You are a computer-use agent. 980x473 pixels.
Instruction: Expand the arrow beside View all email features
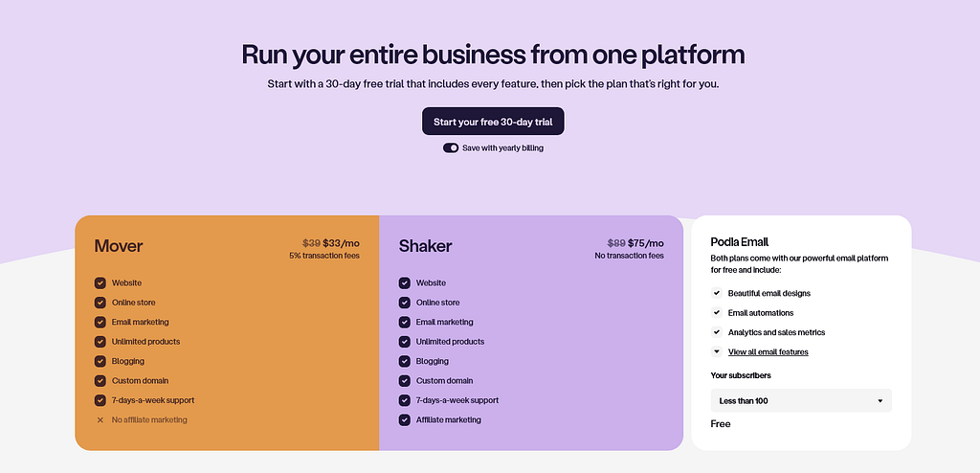(716, 351)
